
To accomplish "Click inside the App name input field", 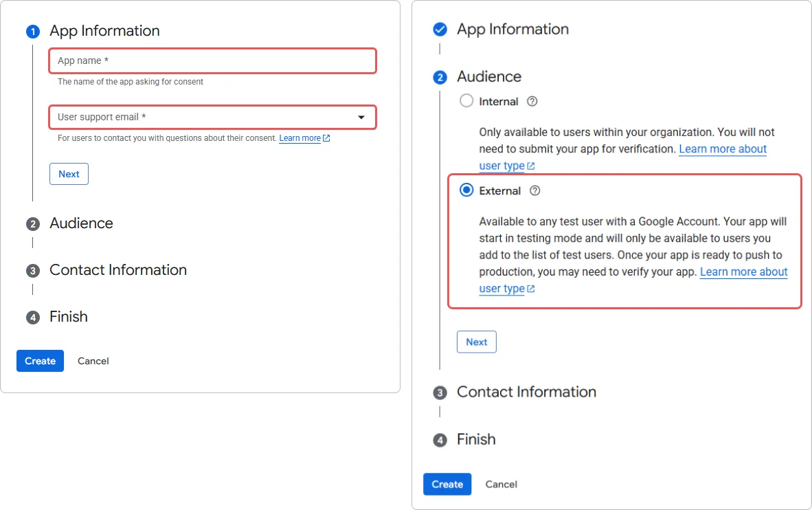I will tap(212, 60).
